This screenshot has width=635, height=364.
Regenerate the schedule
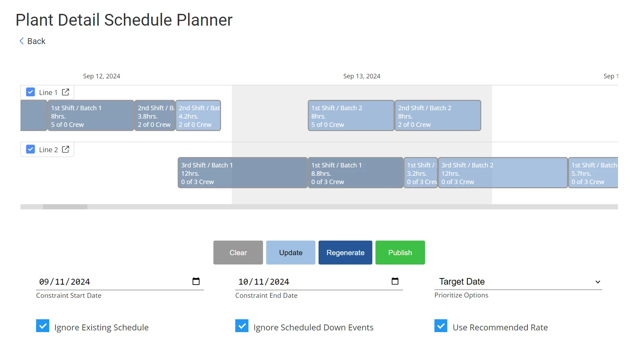(x=345, y=253)
